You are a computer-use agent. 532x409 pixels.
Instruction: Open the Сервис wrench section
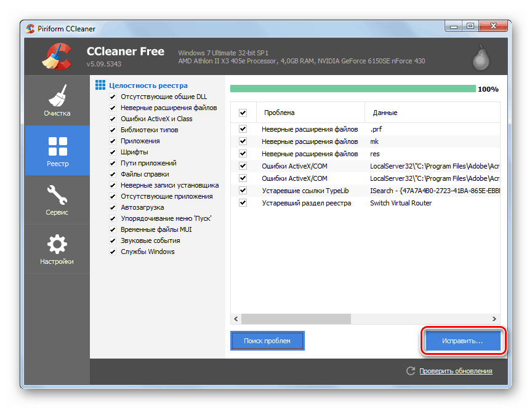57,200
